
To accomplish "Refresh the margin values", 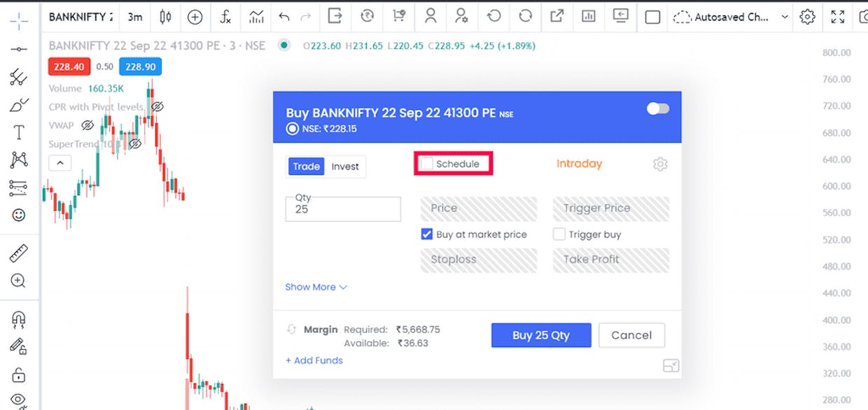I will click(291, 329).
